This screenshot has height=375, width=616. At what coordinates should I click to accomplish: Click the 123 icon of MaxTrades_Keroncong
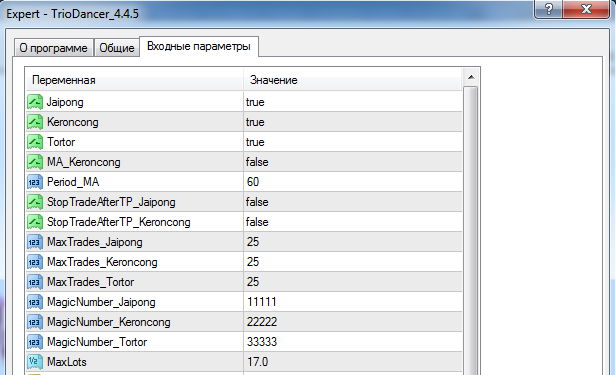click(35, 262)
